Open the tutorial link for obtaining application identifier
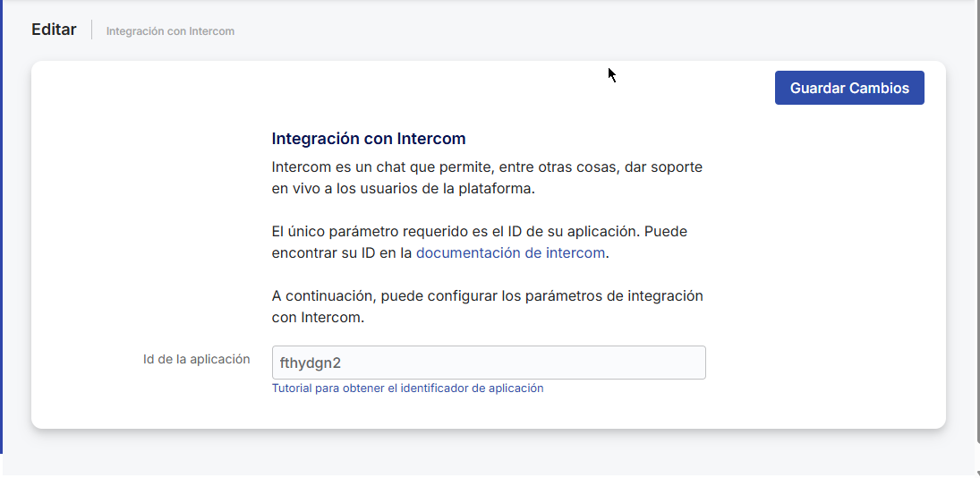The height and width of the screenshot is (478, 980). 407,388
